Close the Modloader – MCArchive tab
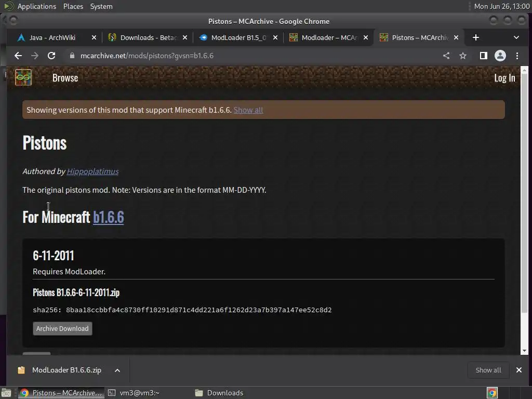 pyautogui.click(x=366, y=37)
